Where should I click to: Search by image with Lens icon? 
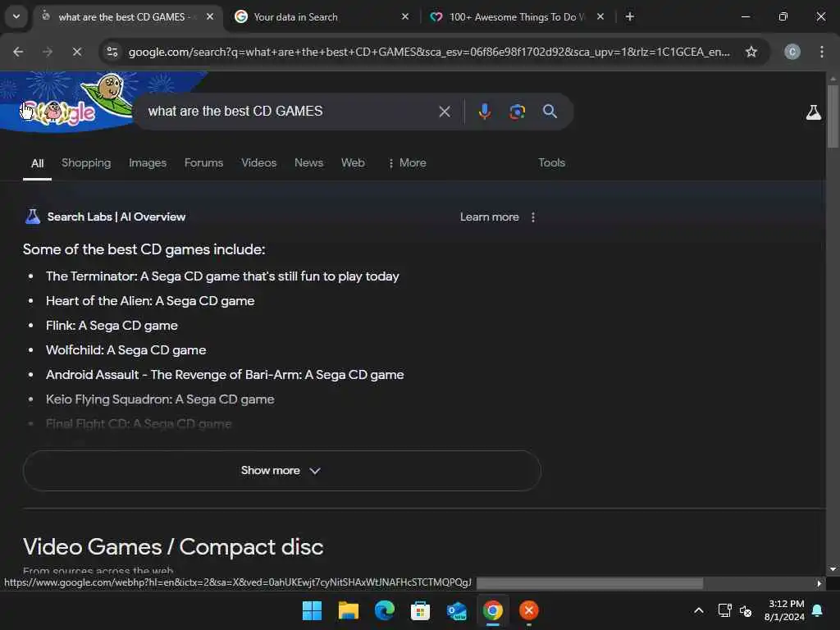point(517,112)
